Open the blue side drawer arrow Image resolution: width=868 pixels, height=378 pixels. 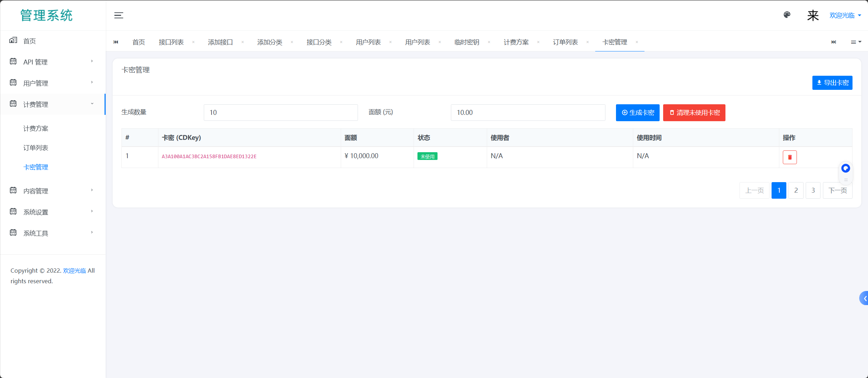864,298
